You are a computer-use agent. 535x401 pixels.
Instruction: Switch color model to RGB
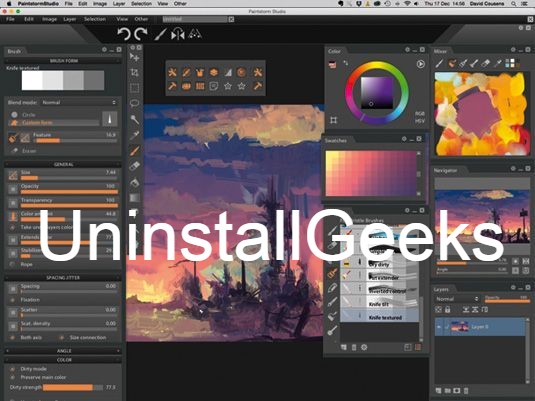coord(420,114)
